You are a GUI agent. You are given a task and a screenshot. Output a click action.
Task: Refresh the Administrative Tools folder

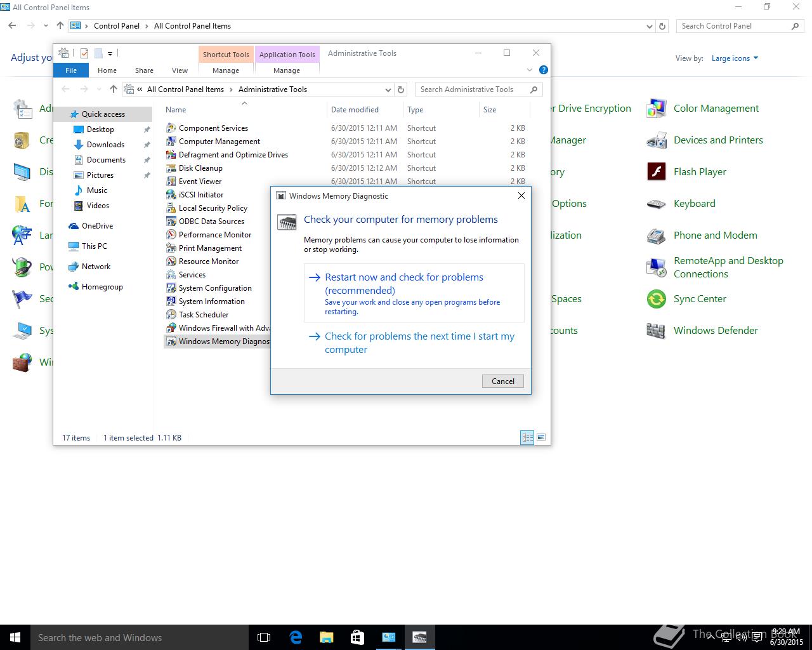(x=401, y=90)
